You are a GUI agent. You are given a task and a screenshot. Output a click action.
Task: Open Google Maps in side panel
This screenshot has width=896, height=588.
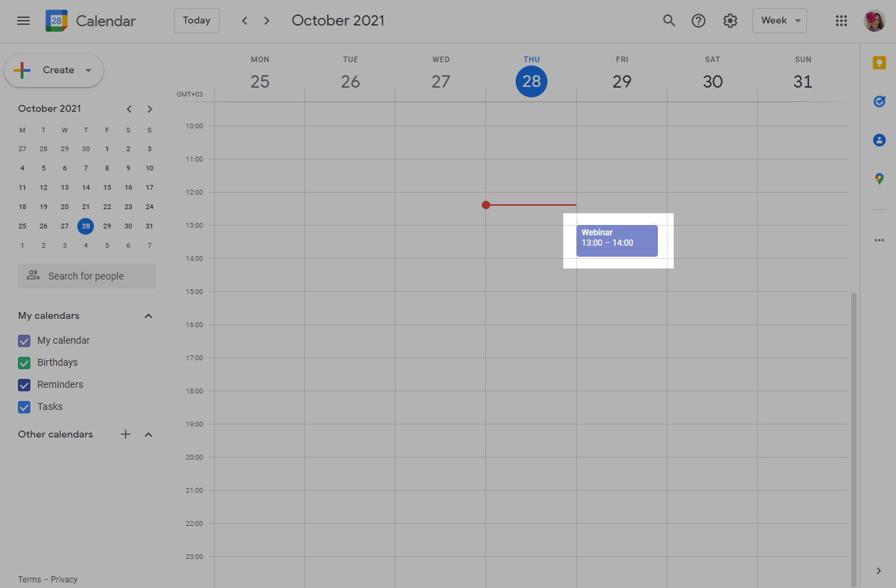tap(879, 179)
